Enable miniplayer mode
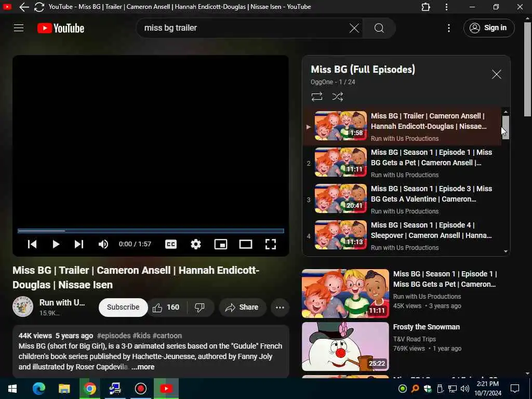Image resolution: width=532 pixels, height=399 pixels. 220,244
